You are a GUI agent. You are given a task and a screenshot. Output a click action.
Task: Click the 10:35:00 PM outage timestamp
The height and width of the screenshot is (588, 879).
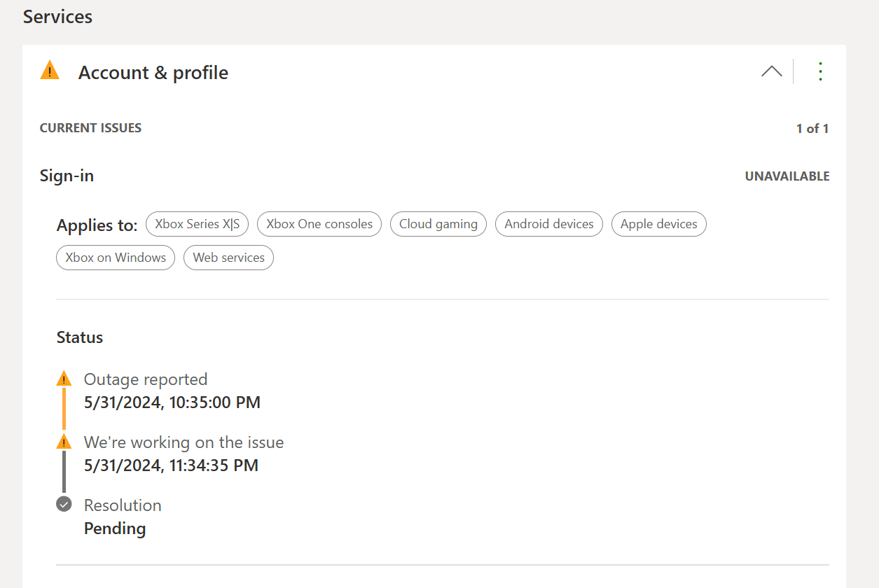172,402
